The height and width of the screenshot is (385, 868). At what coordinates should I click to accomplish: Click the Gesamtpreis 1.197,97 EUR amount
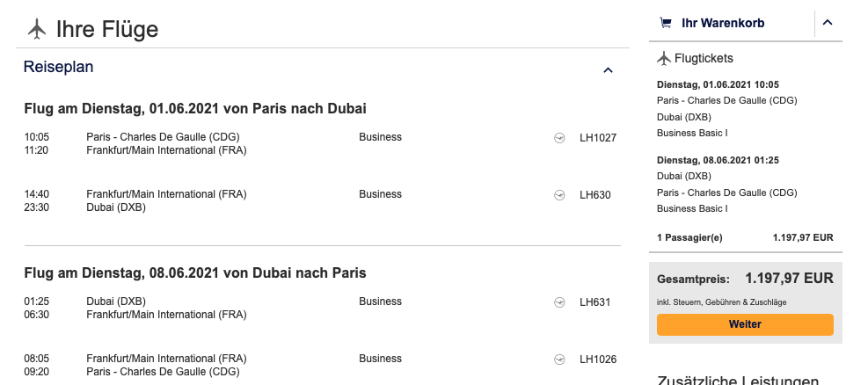coord(789,279)
